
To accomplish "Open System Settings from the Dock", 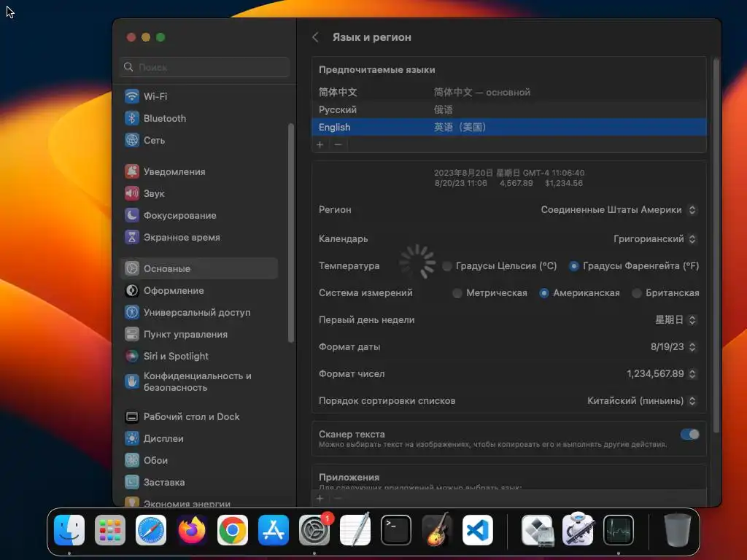I will point(314,530).
